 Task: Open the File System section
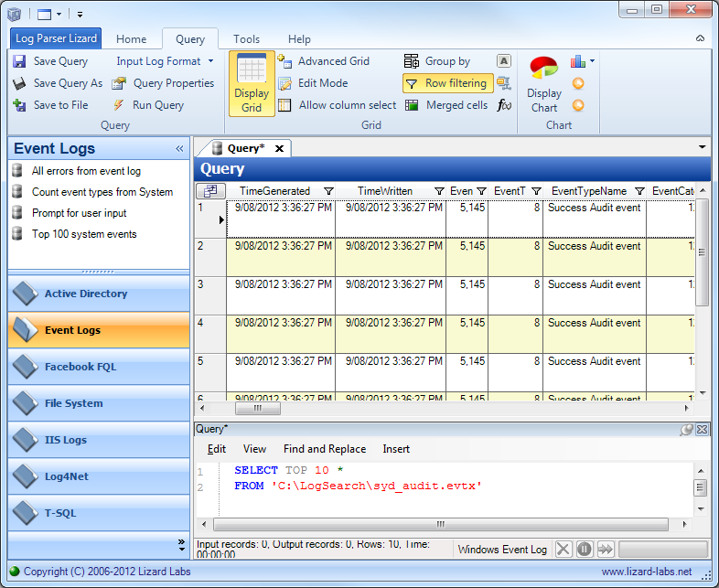[99, 403]
